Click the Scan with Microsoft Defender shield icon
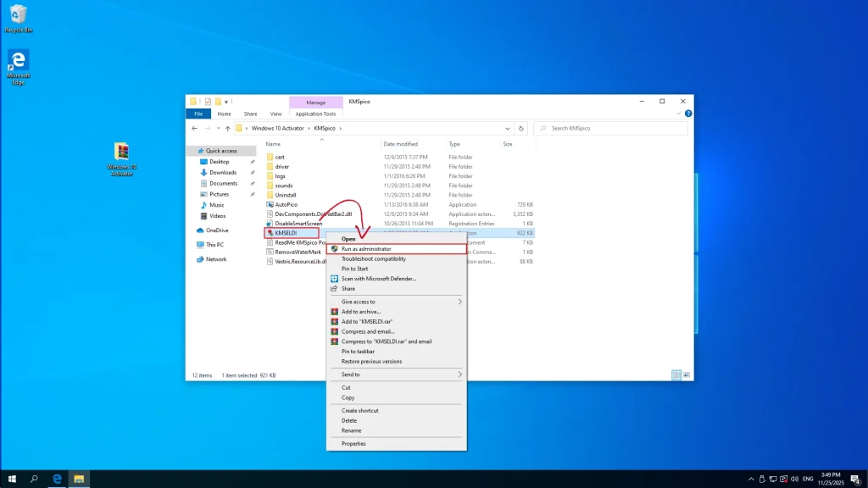Viewport: 868px width, 488px height. point(334,279)
